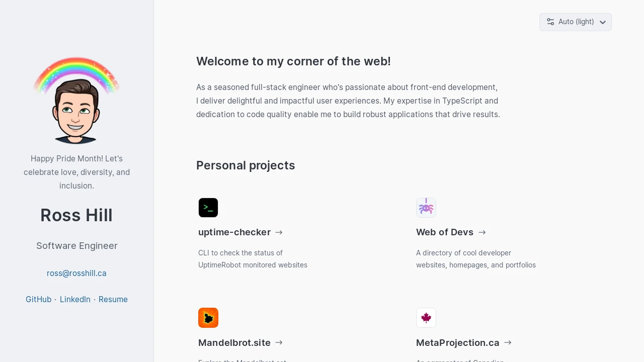
Task: Click the arrow beside Web of Devs
Action: pos(482,232)
